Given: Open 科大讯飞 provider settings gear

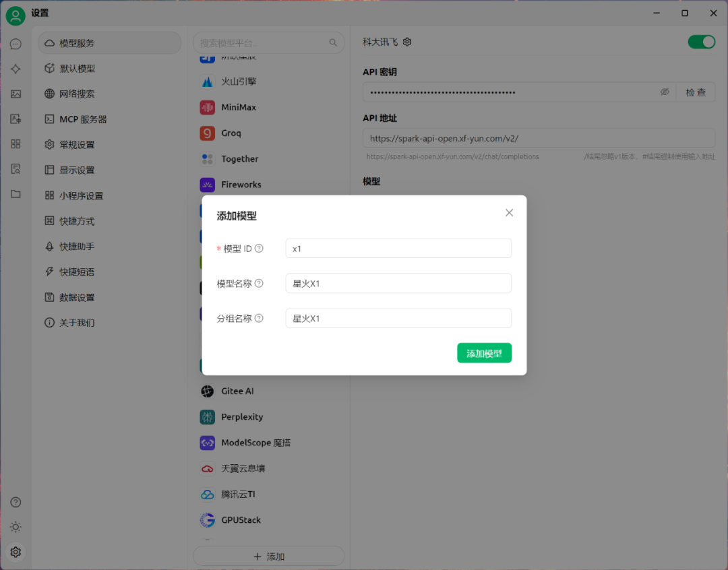Looking at the screenshot, I should (407, 42).
